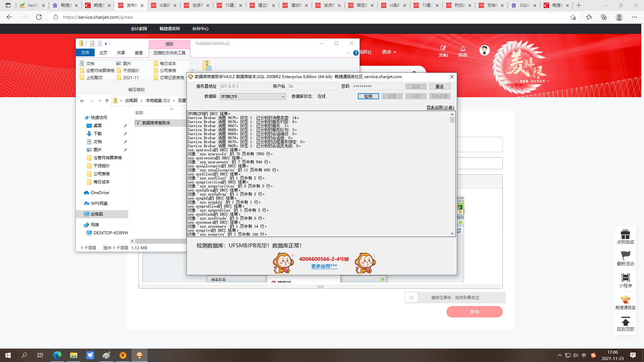Open the 更多应用 link
Viewport: 644px width, 362px height.
coord(324,266)
